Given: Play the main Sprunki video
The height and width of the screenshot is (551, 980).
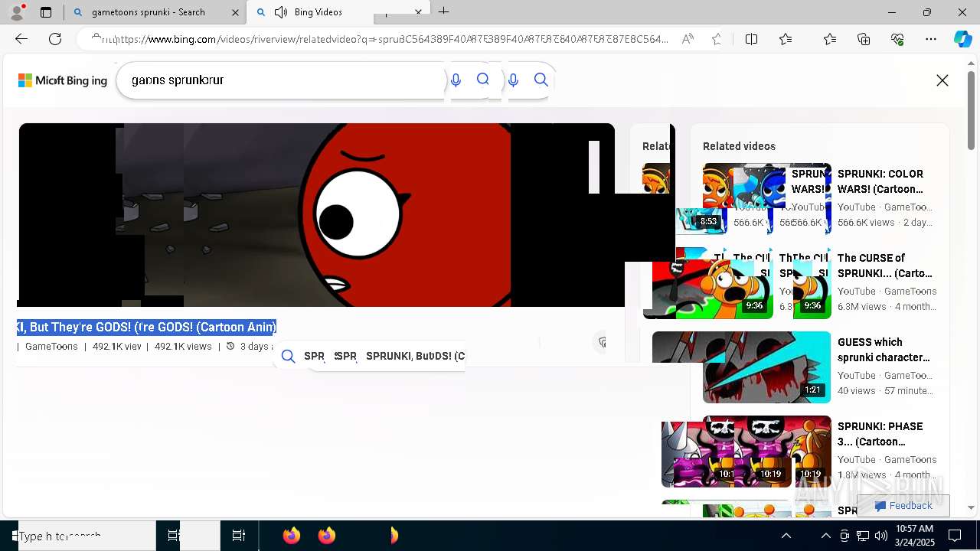Looking at the screenshot, I should [x=316, y=215].
